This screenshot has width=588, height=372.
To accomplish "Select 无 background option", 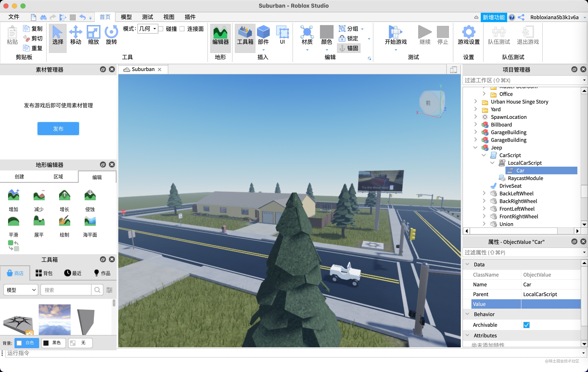I will (x=80, y=343).
